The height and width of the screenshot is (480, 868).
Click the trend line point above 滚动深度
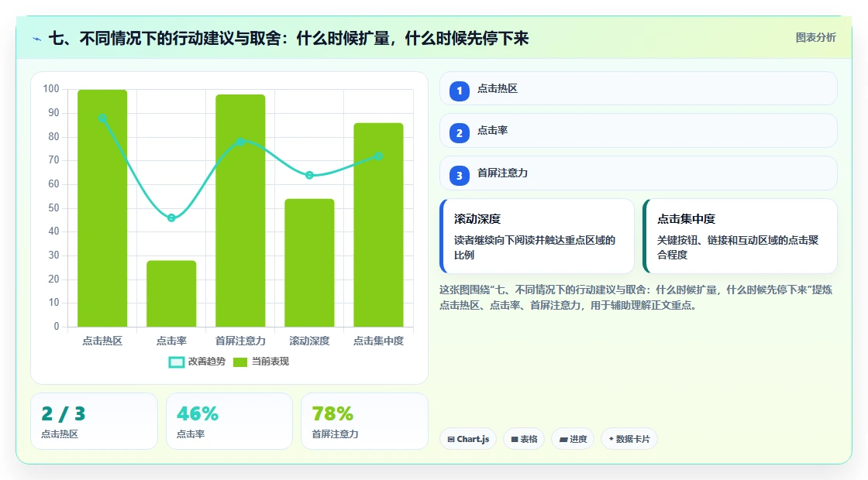coord(309,175)
